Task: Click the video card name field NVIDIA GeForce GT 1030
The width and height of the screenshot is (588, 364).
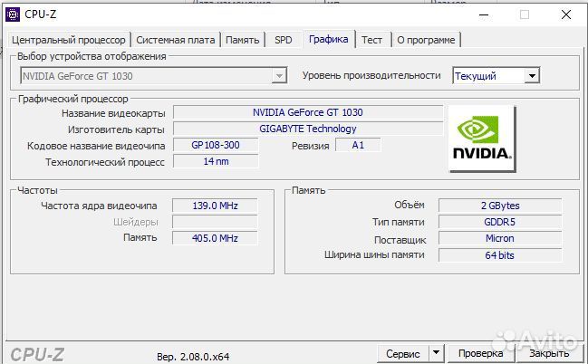Action: click(x=308, y=112)
